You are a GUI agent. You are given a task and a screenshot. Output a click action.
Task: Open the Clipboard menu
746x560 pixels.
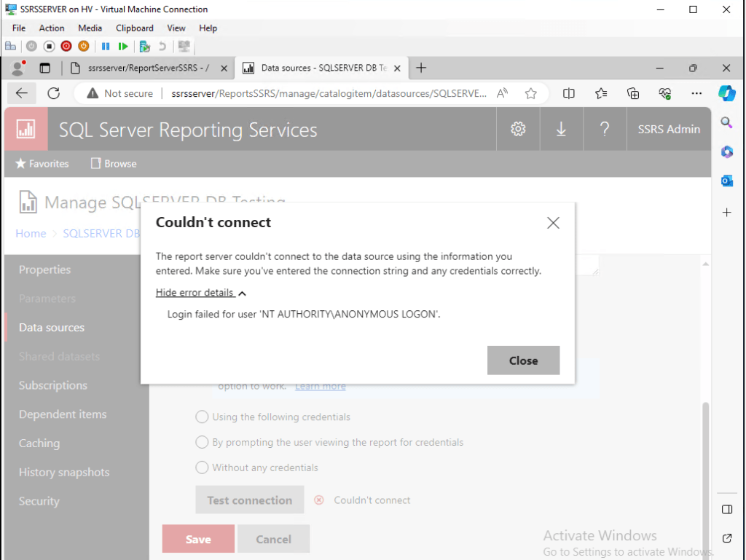135,28
